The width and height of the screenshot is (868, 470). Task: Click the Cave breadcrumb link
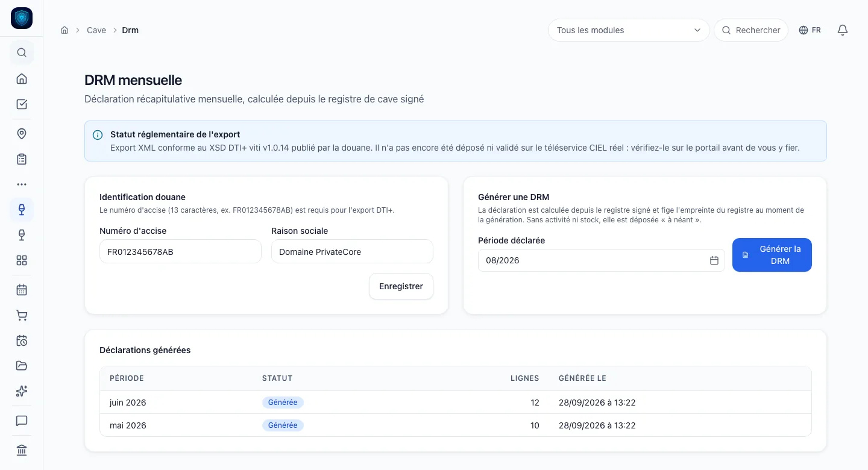pyautogui.click(x=96, y=30)
